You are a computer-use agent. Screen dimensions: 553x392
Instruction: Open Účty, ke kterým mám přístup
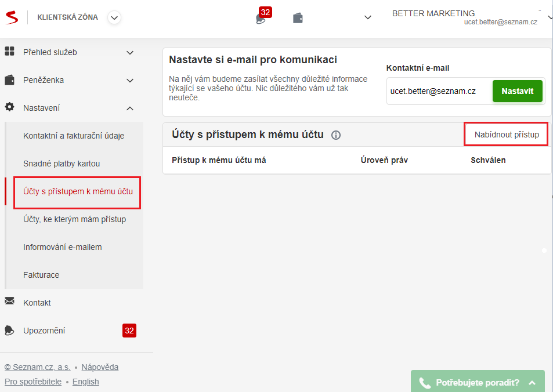click(74, 219)
